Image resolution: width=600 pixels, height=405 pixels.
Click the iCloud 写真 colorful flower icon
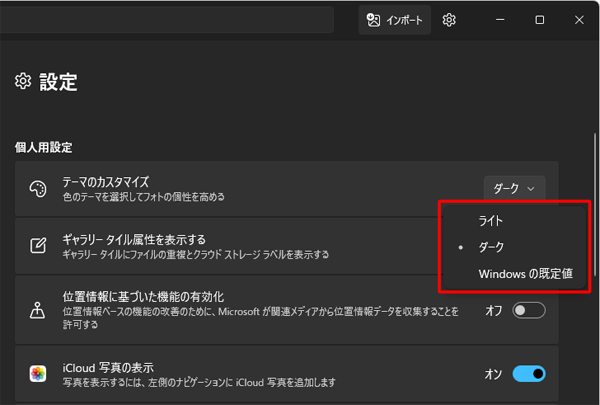coord(38,374)
